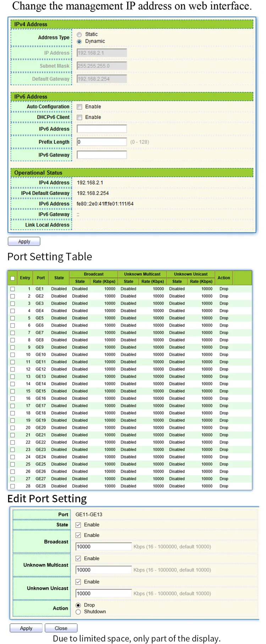
Task: Select the Dynamic address type option
Action: click(79, 42)
